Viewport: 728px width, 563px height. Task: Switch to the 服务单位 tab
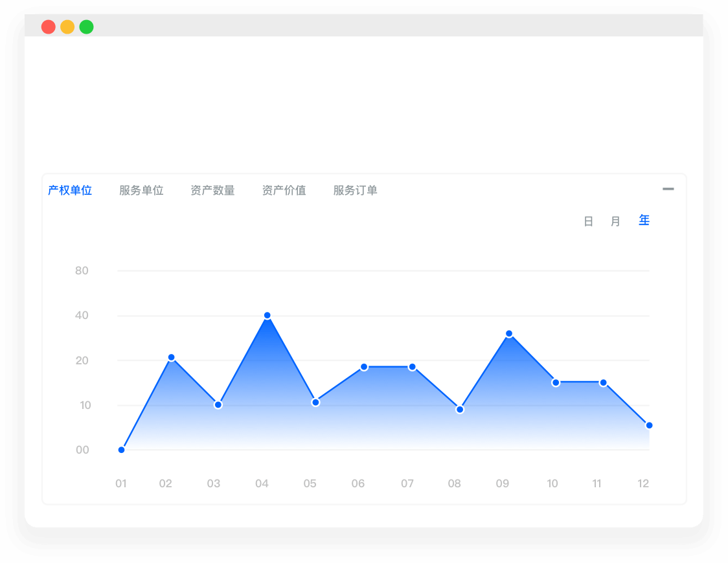(x=141, y=190)
